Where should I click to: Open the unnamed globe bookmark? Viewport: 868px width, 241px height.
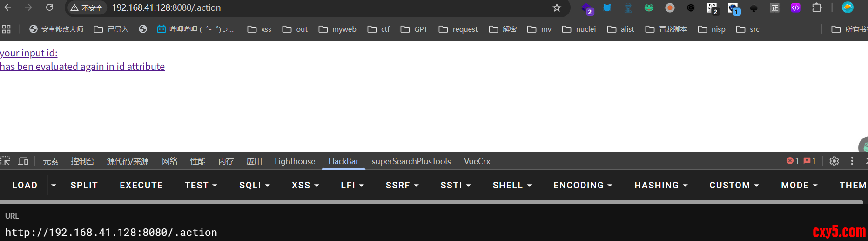[x=143, y=29]
